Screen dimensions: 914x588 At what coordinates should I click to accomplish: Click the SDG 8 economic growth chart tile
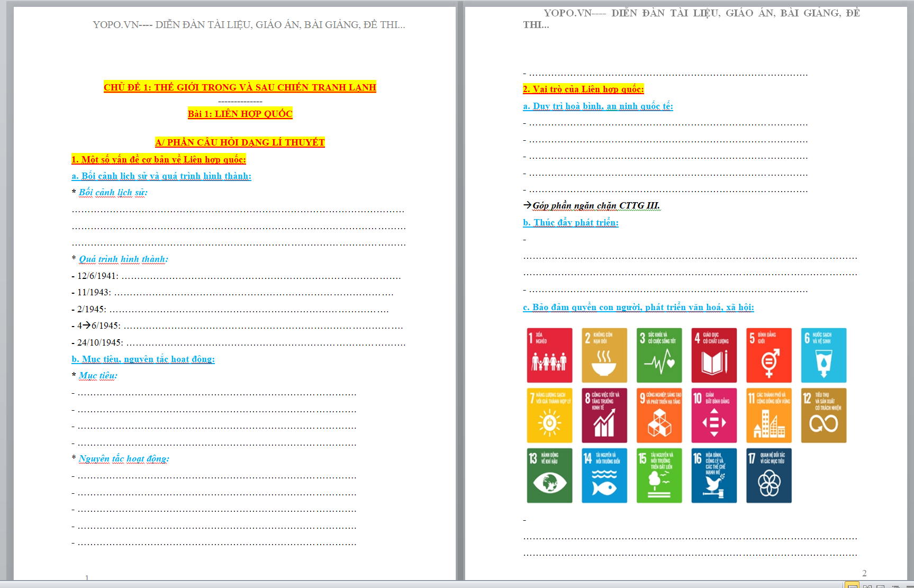coord(604,415)
